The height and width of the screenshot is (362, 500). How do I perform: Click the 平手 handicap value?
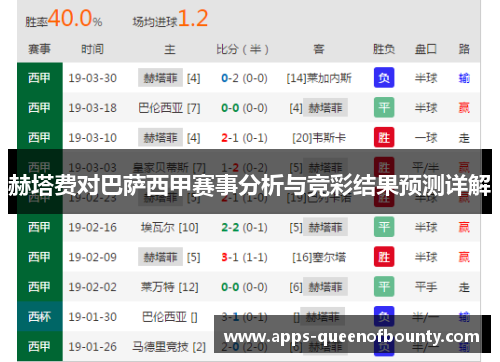tap(426, 287)
